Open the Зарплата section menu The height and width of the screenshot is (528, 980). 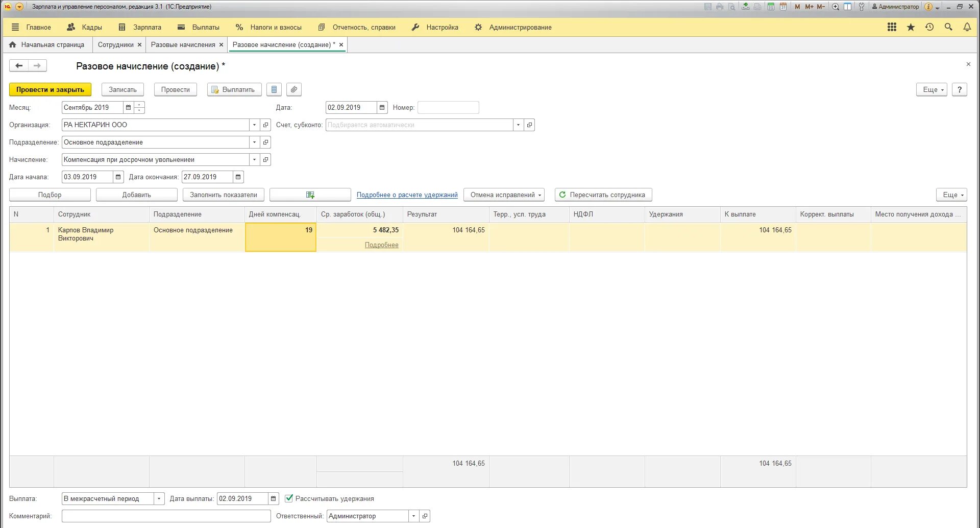point(140,27)
